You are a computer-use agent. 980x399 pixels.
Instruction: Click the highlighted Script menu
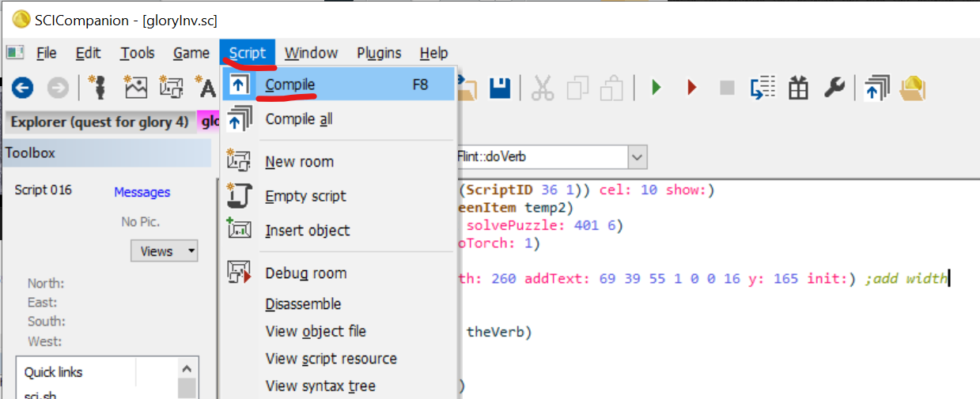[x=248, y=53]
